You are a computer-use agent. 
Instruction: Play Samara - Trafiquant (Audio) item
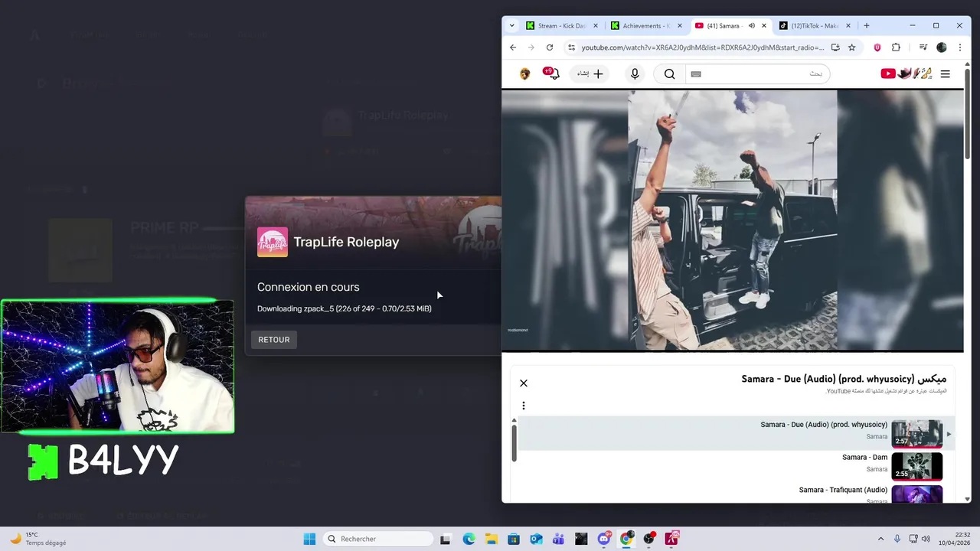(737, 493)
